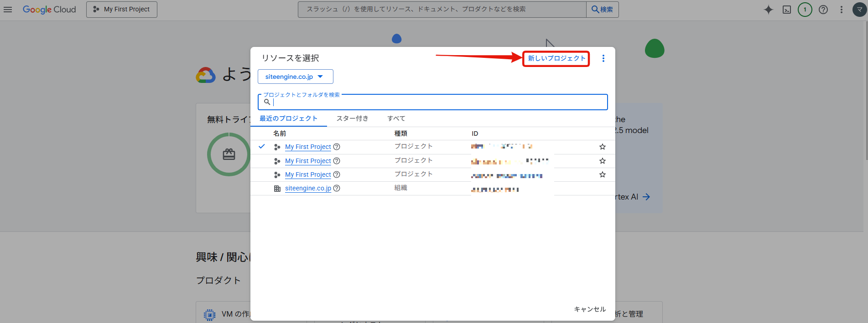
Task: Open the second My First Project link
Action: tap(308, 161)
